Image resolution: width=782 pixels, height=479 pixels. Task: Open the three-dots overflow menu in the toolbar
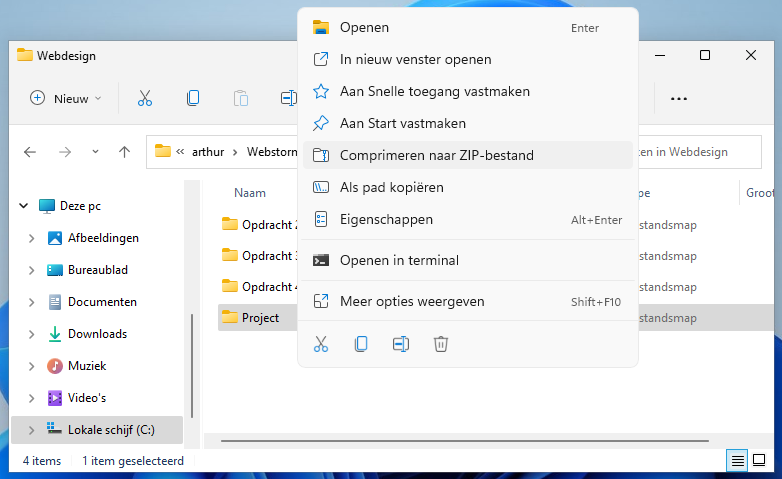tap(679, 99)
